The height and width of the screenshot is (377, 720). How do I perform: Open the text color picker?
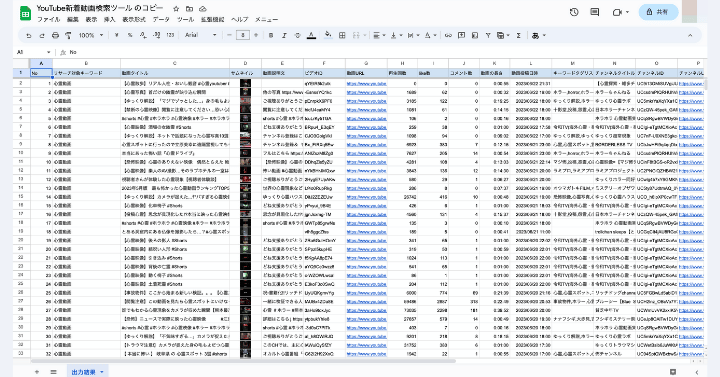pos(311,35)
